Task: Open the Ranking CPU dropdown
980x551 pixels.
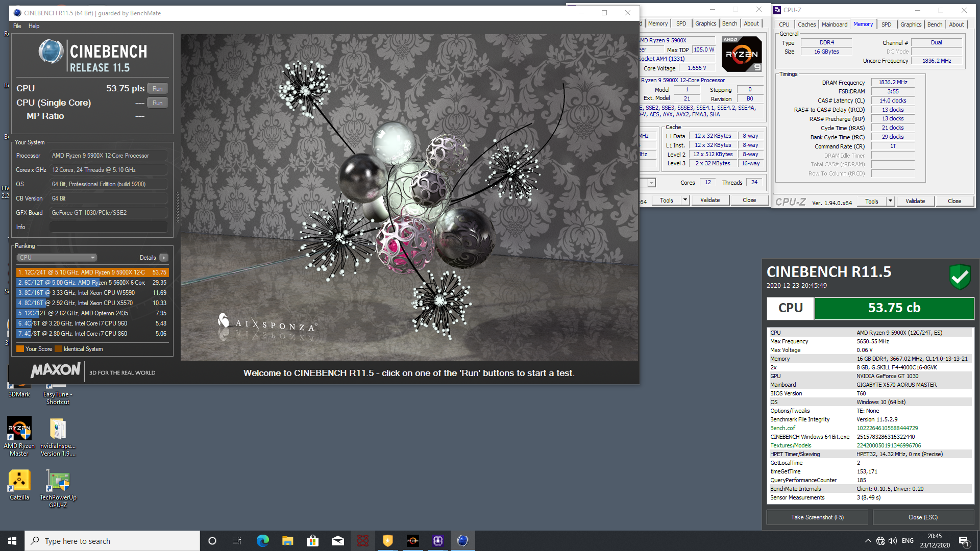Action: pyautogui.click(x=57, y=258)
